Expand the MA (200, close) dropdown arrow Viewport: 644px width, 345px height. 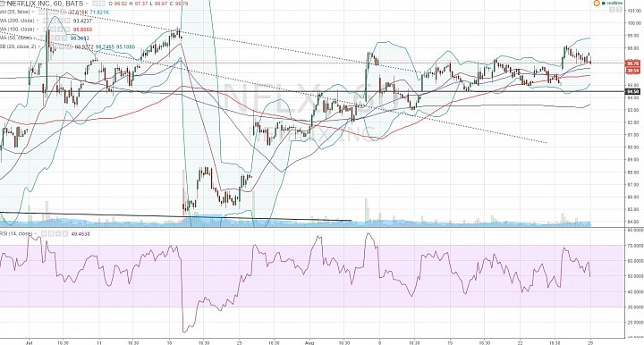[38, 21]
